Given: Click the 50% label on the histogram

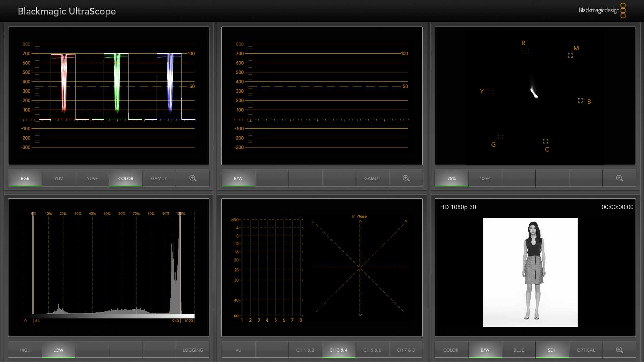Looking at the screenshot, I should [x=107, y=214].
